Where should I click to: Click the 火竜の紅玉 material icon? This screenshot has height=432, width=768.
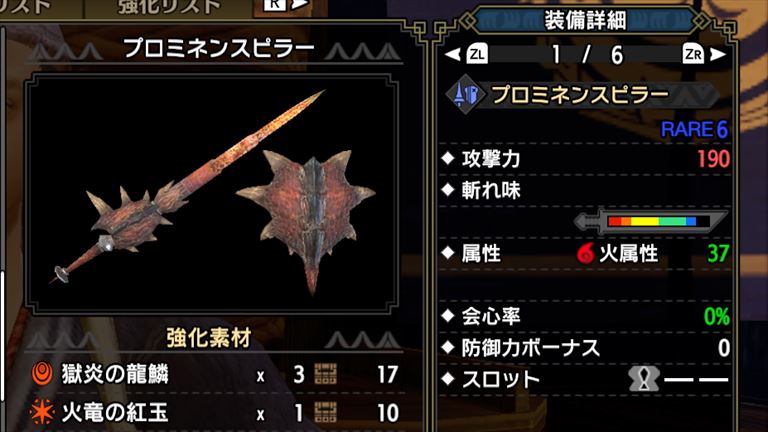point(42,412)
